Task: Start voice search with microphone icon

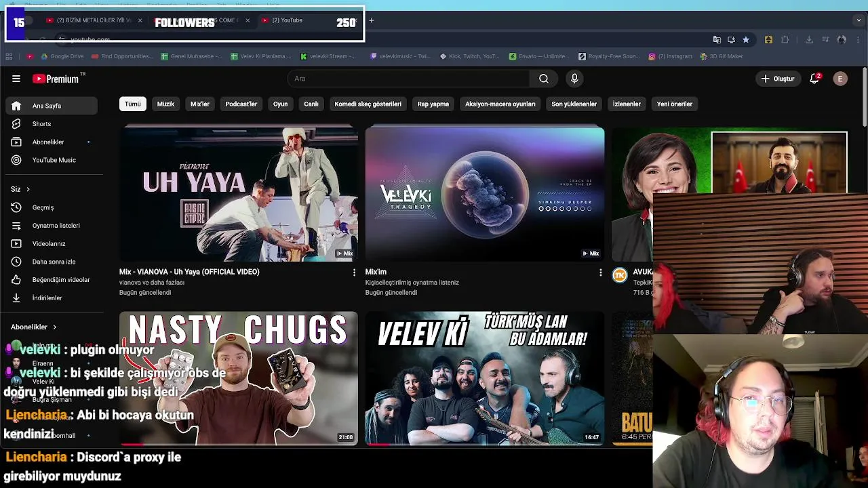Action: (x=574, y=79)
